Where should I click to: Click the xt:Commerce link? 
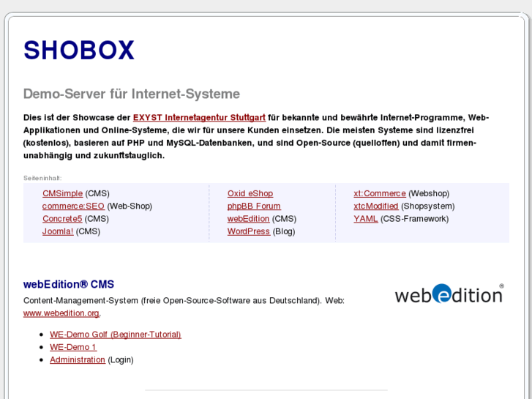point(379,193)
